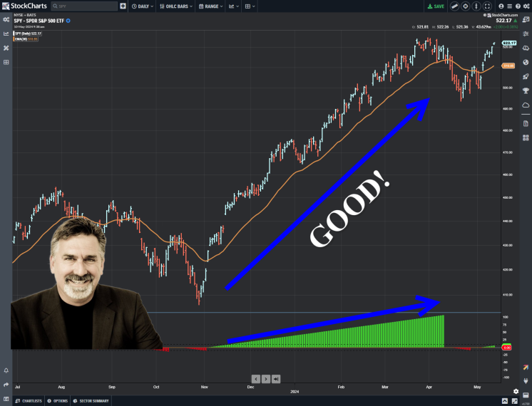Viewport: 532px width, 406px height.
Task: Select the orange EMA(30) legend label
Action: point(26,39)
